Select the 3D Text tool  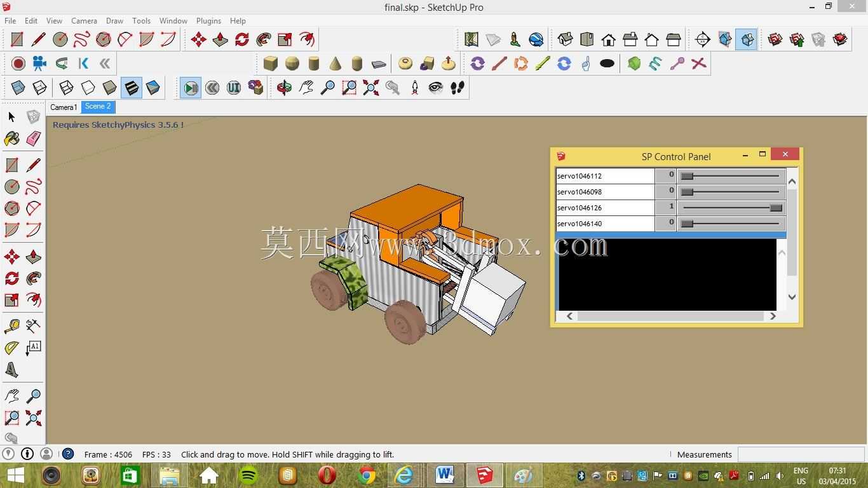(11, 370)
